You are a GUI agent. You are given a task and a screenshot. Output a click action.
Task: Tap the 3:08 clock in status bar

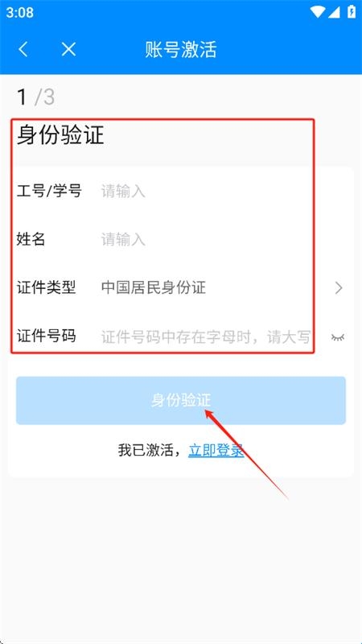(x=19, y=12)
